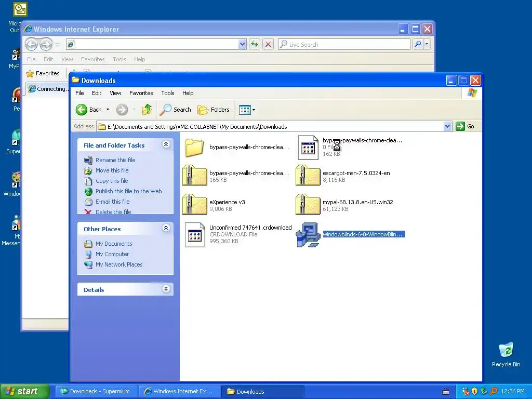Open the Start menu
The image size is (532, 399).
(x=24, y=391)
